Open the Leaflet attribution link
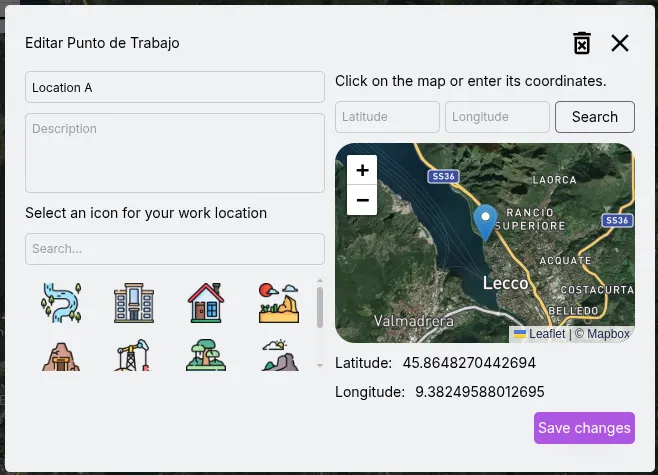 point(540,334)
